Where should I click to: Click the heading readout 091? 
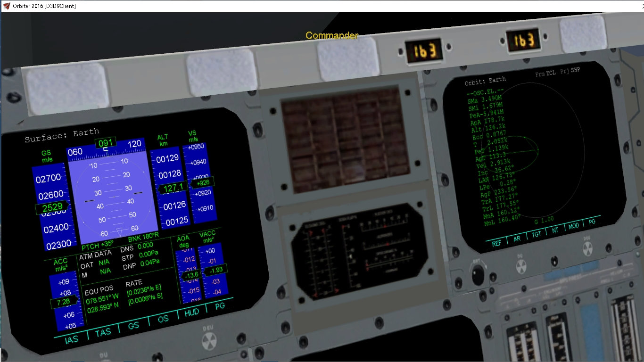[105, 143]
